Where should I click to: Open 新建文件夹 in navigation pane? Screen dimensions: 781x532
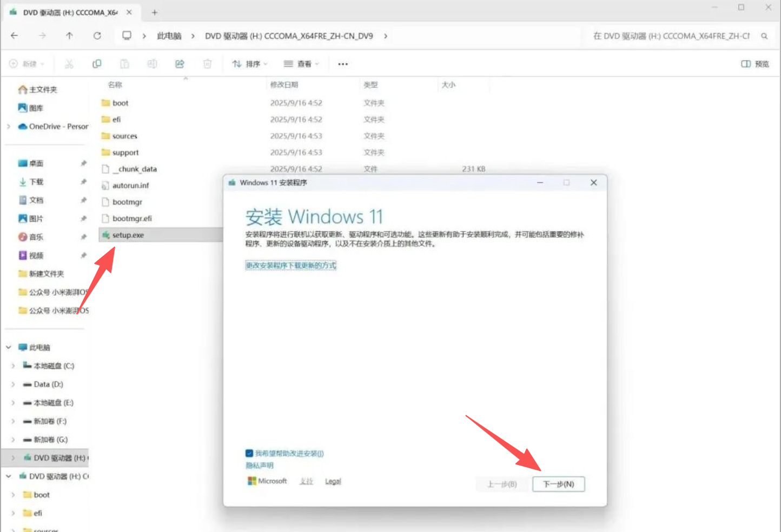(x=41, y=274)
